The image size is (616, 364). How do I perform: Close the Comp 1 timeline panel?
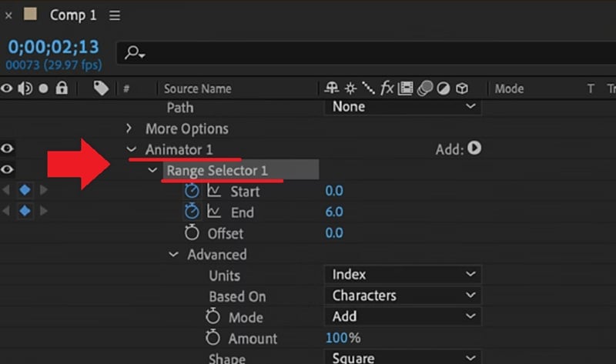[x=8, y=15]
